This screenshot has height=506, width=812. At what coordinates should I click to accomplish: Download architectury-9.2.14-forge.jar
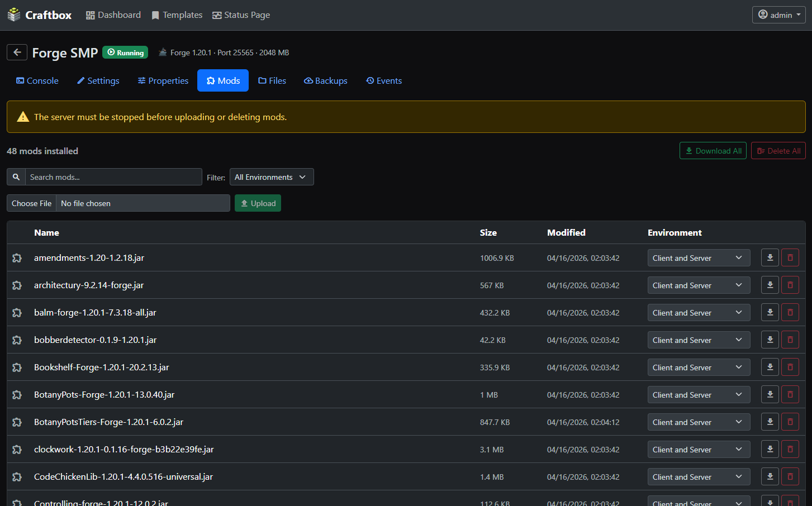pyautogui.click(x=770, y=285)
